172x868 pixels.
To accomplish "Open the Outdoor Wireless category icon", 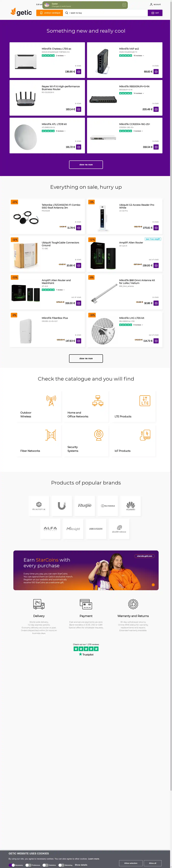I will pyautogui.click(x=51, y=401).
